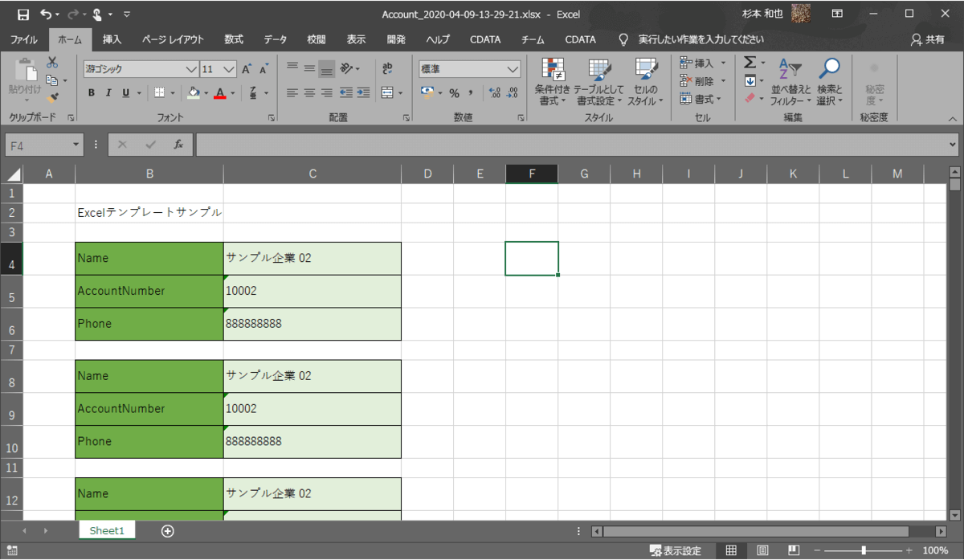Image resolution: width=964 pixels, height=560 pixels.
Task: Click the Copy icon in clipboard group
Action: coord(52,80)
